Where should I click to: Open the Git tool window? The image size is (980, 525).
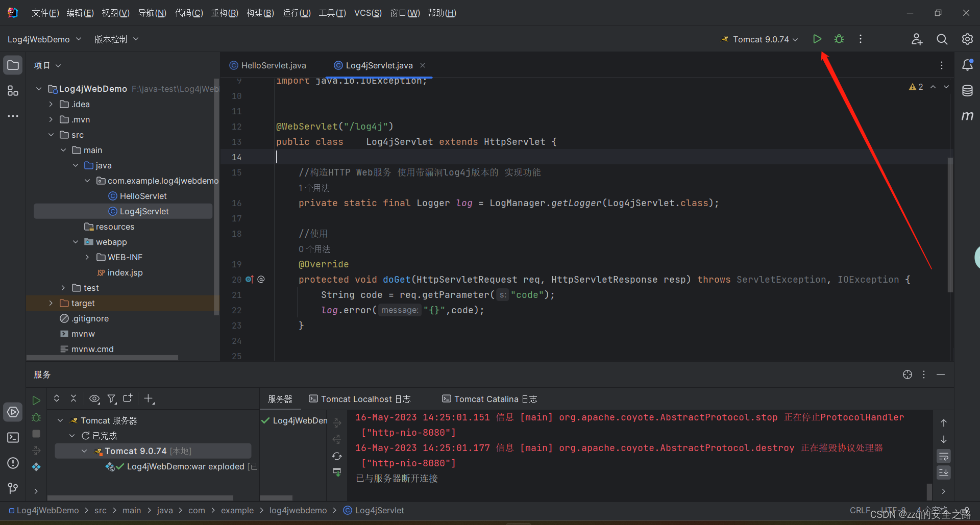pos(13,488)
